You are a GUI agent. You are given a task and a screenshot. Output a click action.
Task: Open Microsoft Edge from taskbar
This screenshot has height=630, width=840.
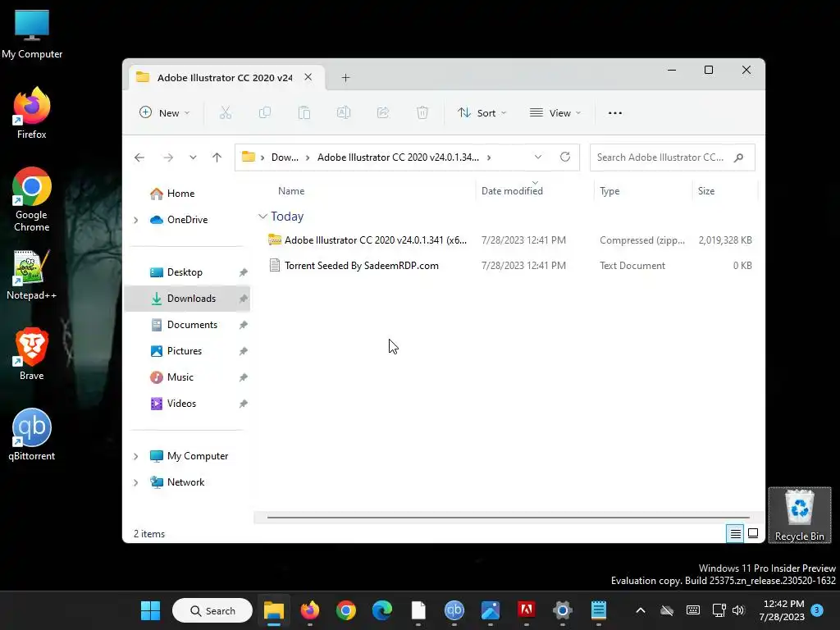pos(382,610)
